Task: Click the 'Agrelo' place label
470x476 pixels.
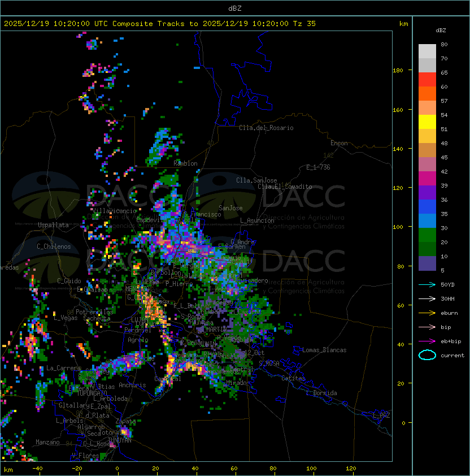Action: click(x=138, y=340)
